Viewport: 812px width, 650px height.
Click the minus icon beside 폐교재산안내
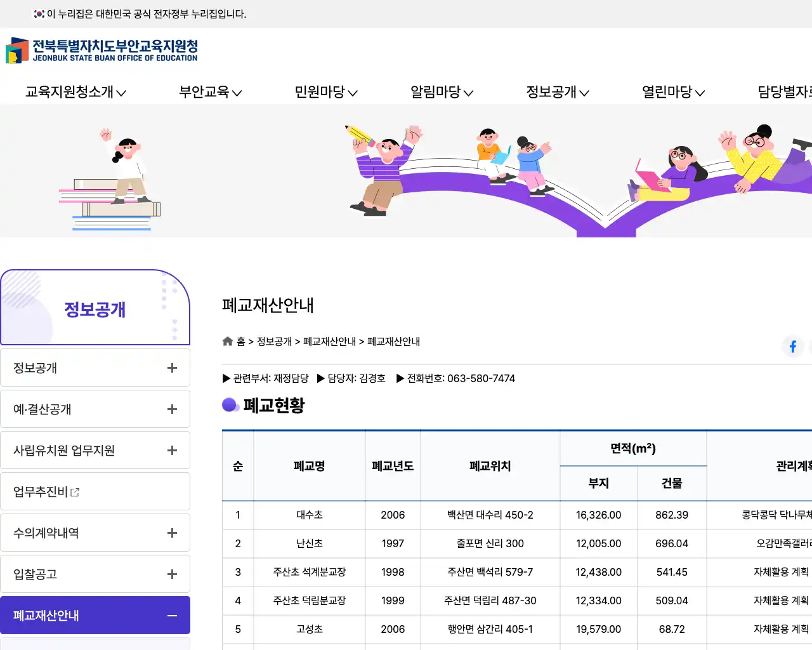[172, 616]
